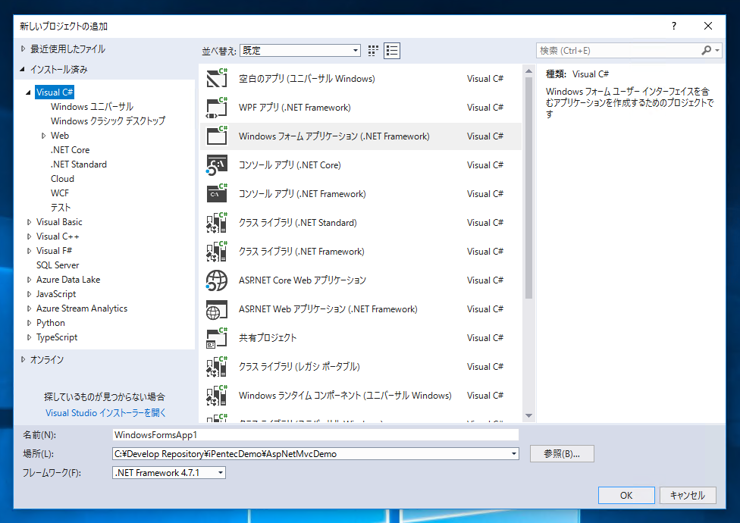The height and width of the screenshot is (523, 740).
Task: Click the Console App (.NET Framework) icon
Action: 217,194
